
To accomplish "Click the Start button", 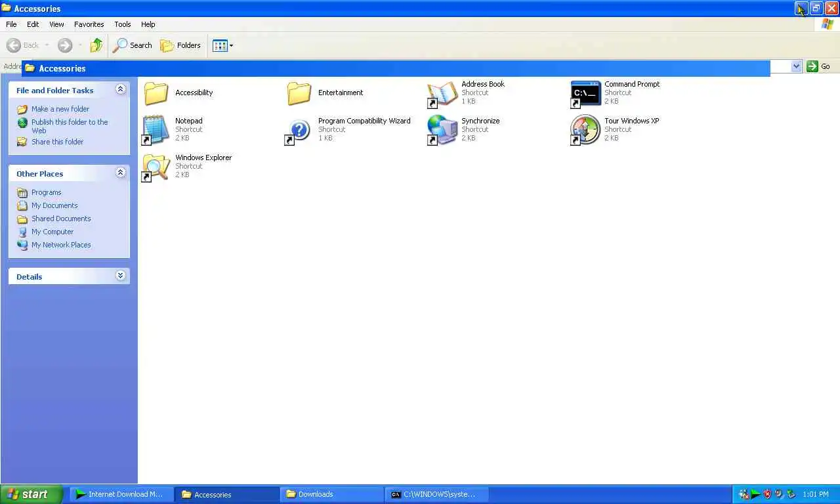I will point(31,494).
